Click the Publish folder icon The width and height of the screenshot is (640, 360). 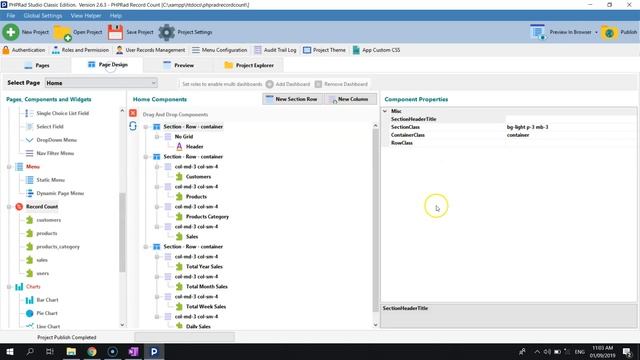(x=609, y=32)
